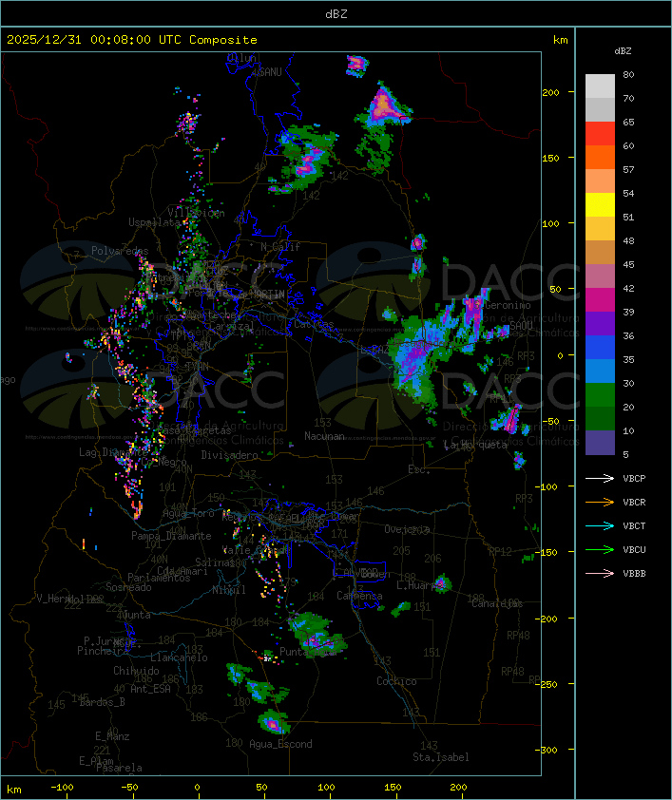Click the 36 value on the color scale
Viewport: 672px width, 800px height.
click(628, 335)
